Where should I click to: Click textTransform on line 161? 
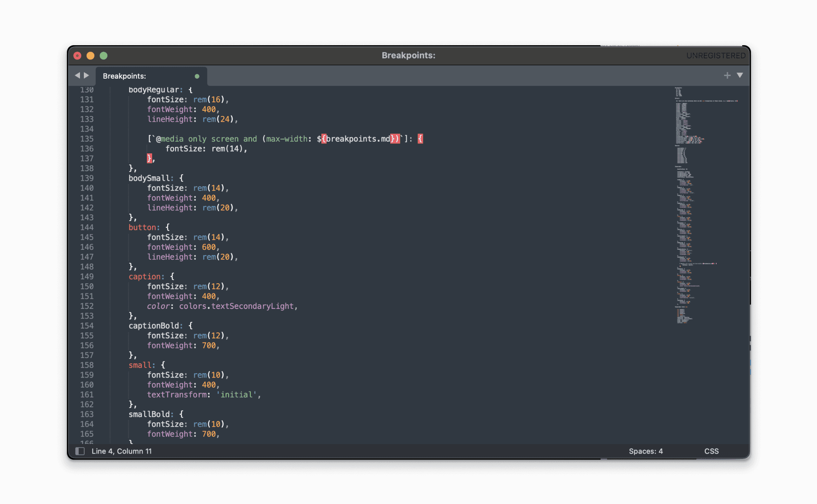177,395
